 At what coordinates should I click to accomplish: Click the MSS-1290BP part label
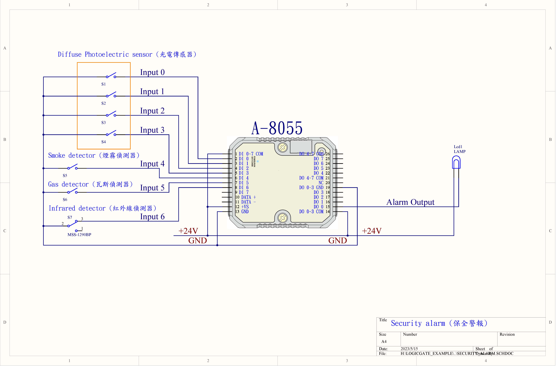point(79,235)
